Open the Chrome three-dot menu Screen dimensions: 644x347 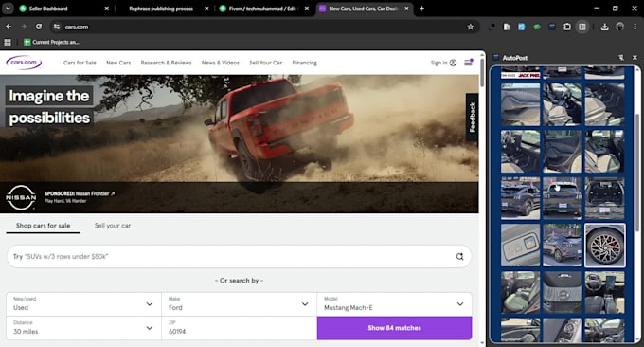coord(635,27)
